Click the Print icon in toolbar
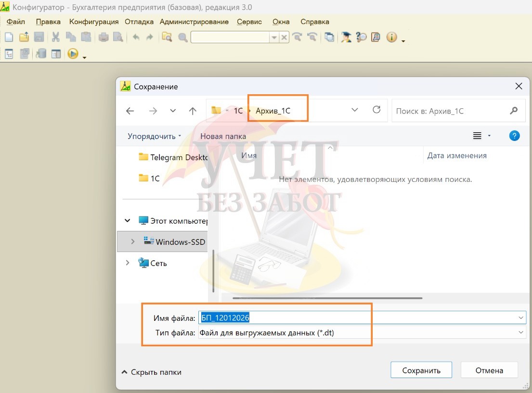The height and width of the screenshot is (393, 532). [x=104, y=37]
